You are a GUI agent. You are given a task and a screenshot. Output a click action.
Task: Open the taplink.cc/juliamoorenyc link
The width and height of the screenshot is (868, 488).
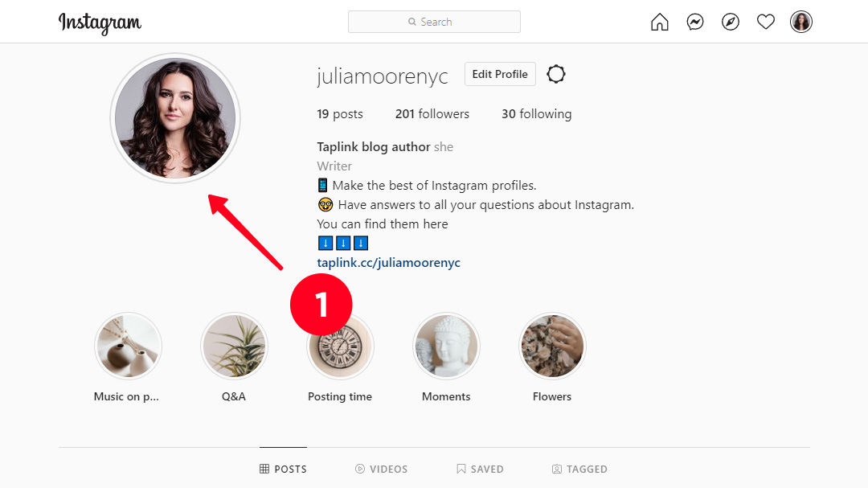tap(389, 263)
